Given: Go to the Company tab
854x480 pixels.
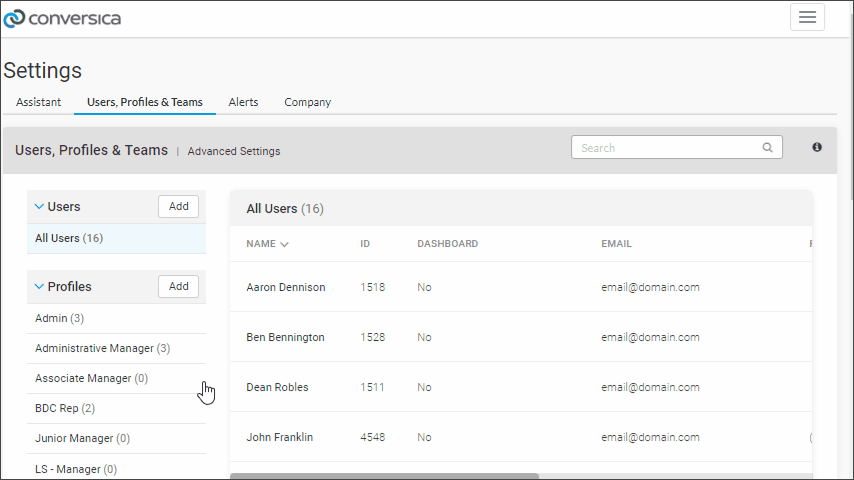Looking at the screenshot, I should pyautogui.click(x=307, y=102).
